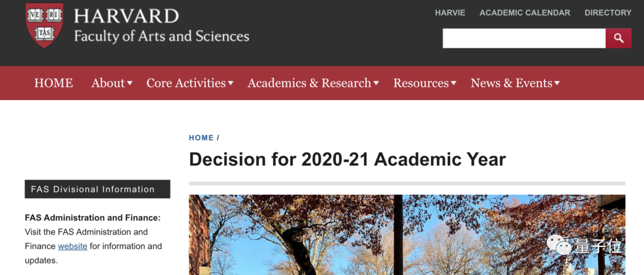The height and width of the screenshot is (275, 644).
Task: Expand the About dropdown arrow
Action: point(129,83)
